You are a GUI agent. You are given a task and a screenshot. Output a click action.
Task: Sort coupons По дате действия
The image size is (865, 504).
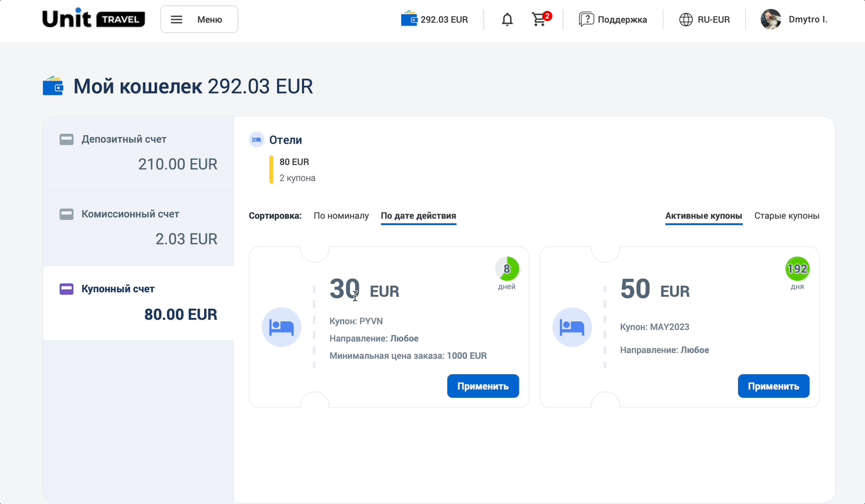418,216
